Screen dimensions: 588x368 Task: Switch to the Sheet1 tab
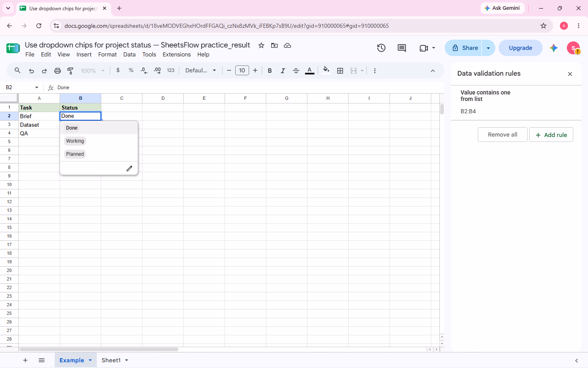(x=111, y=360)
